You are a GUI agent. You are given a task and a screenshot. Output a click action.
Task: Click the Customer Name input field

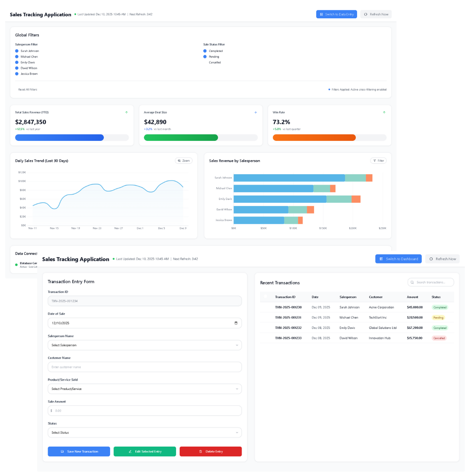click(144, 367)
